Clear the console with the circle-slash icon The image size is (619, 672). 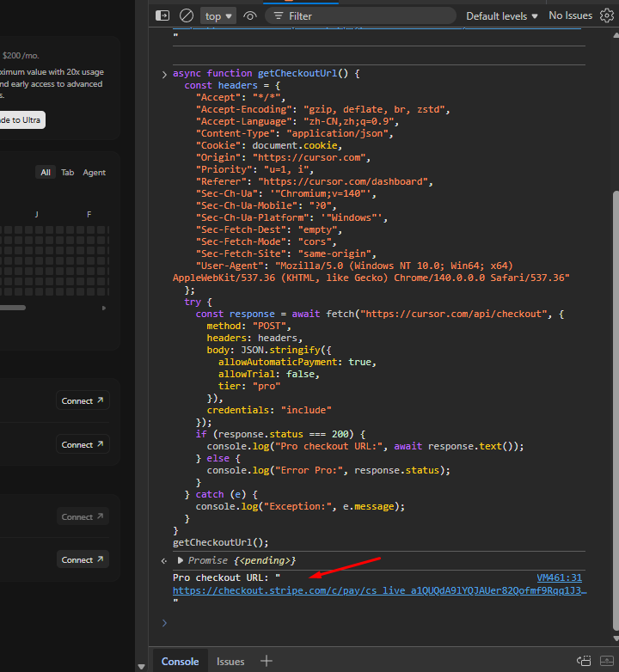click(186, 15)
